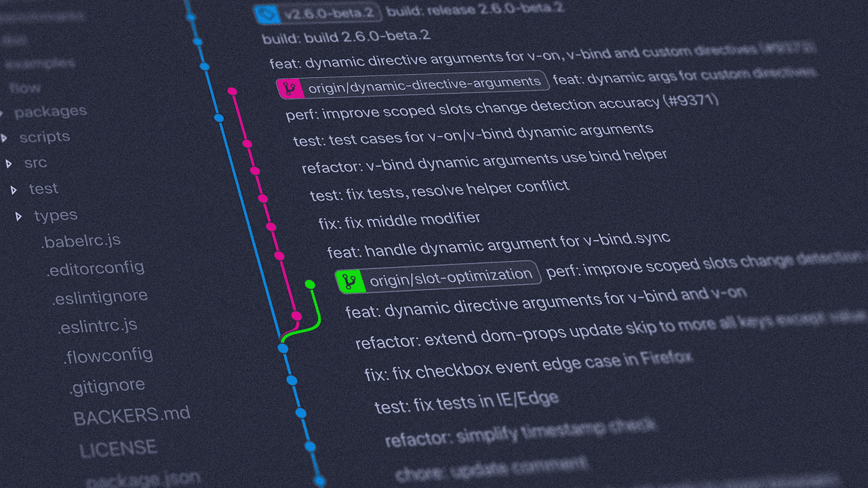Screen dimensions: 868x488
Task: Select commit 'build: build 2.6.0-beta.2'
Action: [x=346, y=36]
